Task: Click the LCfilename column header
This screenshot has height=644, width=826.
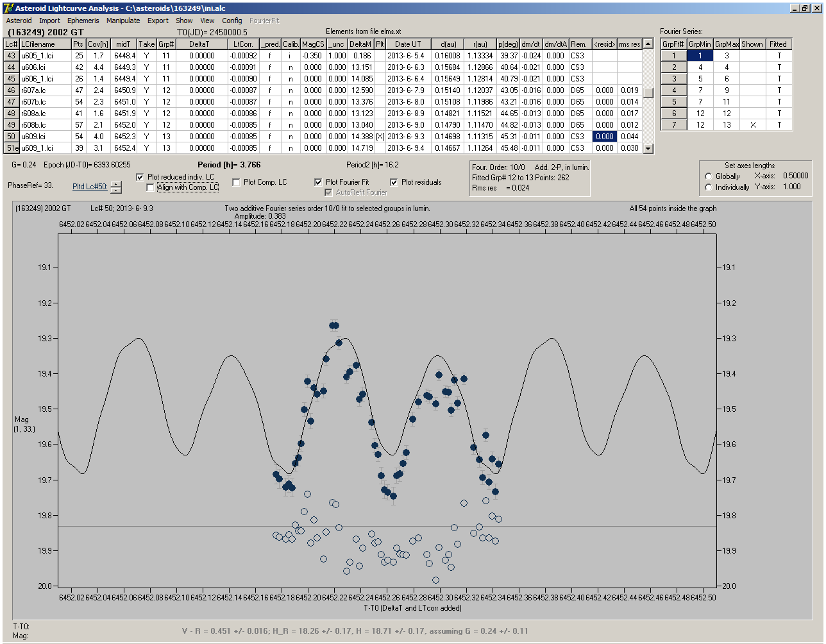Action: [45, 44]
